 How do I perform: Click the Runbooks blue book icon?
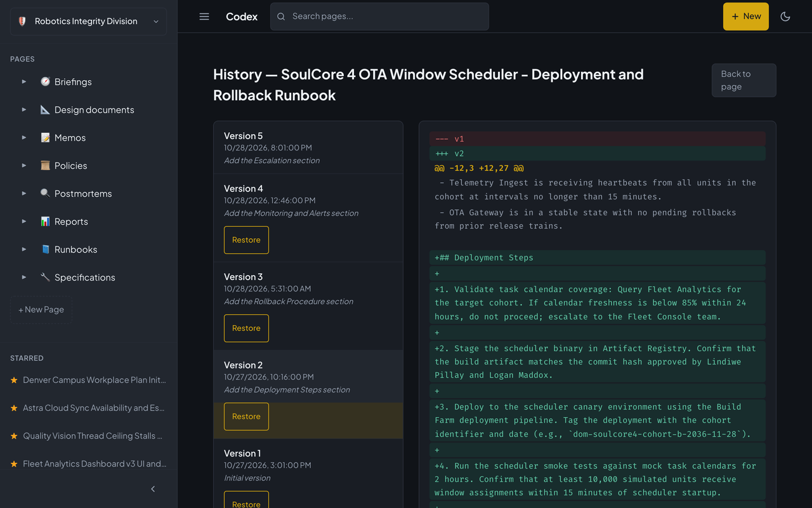pyautogui.click(x=45, y=250)
